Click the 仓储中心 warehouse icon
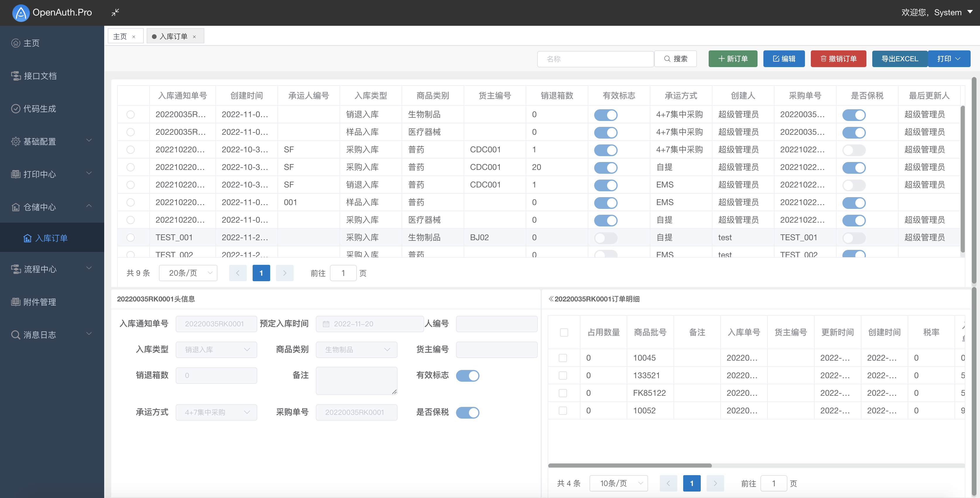This screenshot has width=980, height=498. (16, 207)
